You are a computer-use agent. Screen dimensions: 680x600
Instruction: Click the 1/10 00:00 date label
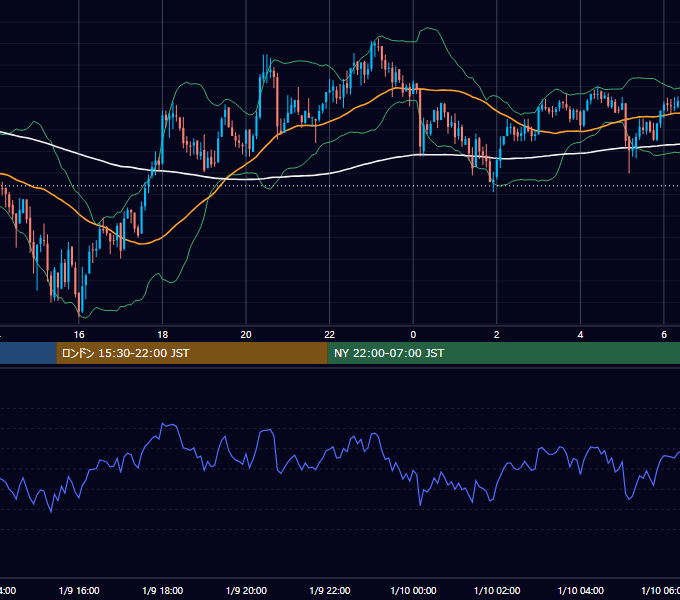click(x=413, y=590)
